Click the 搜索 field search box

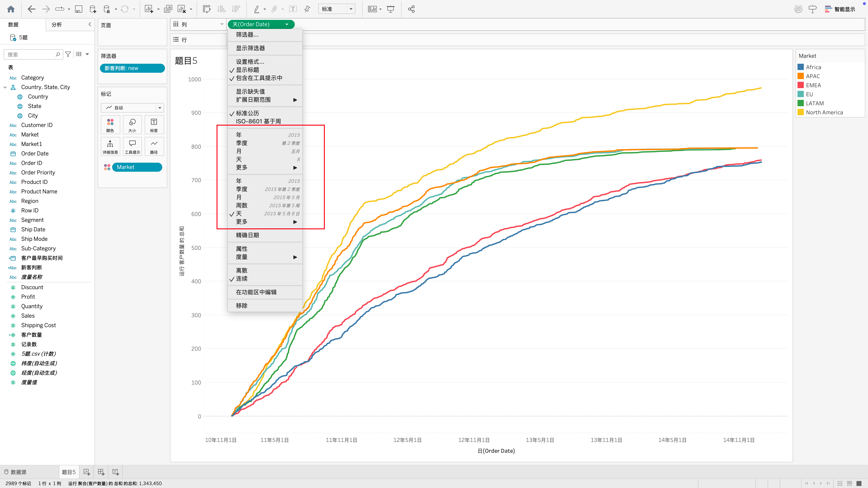point(33,54)
